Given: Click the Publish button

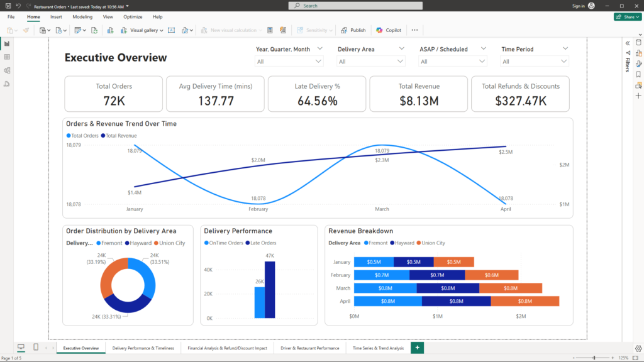Looking at the screenshot, I should click(x=353, y=30).
